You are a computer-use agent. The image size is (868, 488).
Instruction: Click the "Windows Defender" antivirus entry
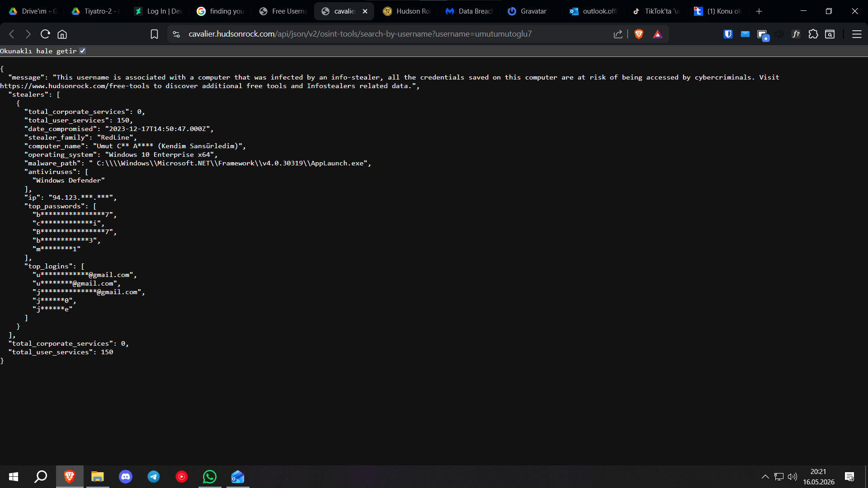coord(69,180)
